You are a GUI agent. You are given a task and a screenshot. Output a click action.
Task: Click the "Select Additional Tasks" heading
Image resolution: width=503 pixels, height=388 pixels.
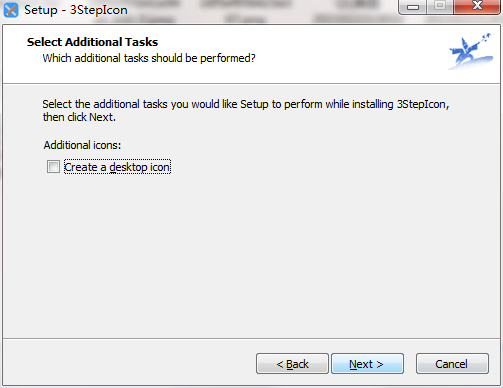pos(92,42)
